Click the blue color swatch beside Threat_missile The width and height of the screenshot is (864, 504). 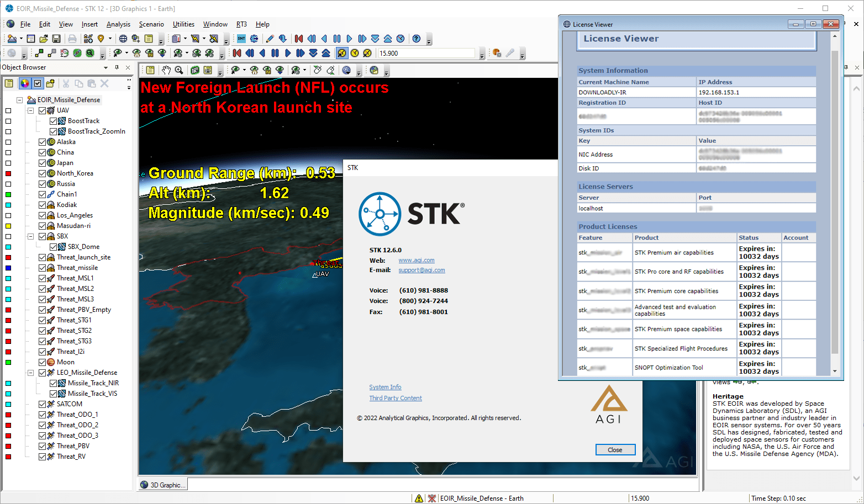(8, 268)
